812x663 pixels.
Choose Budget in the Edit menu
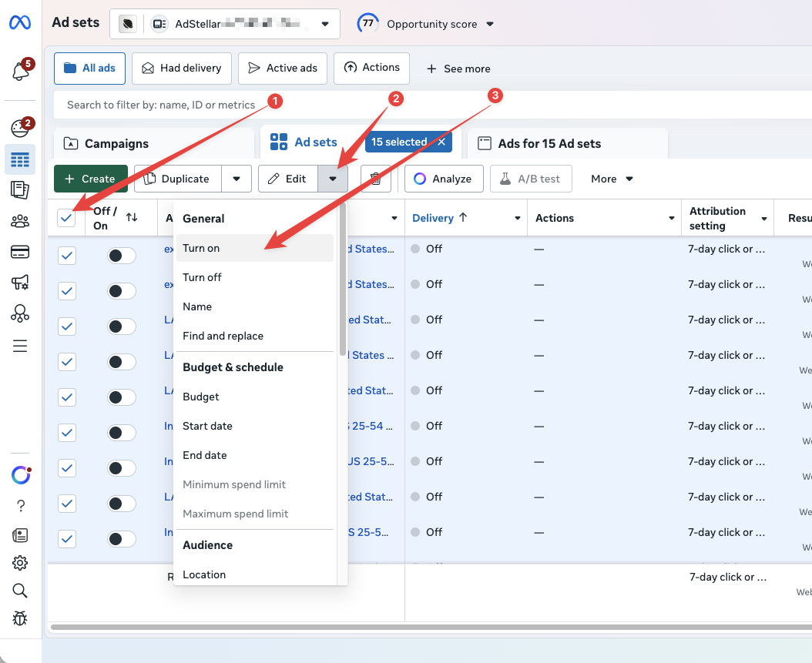coord(255,397)
